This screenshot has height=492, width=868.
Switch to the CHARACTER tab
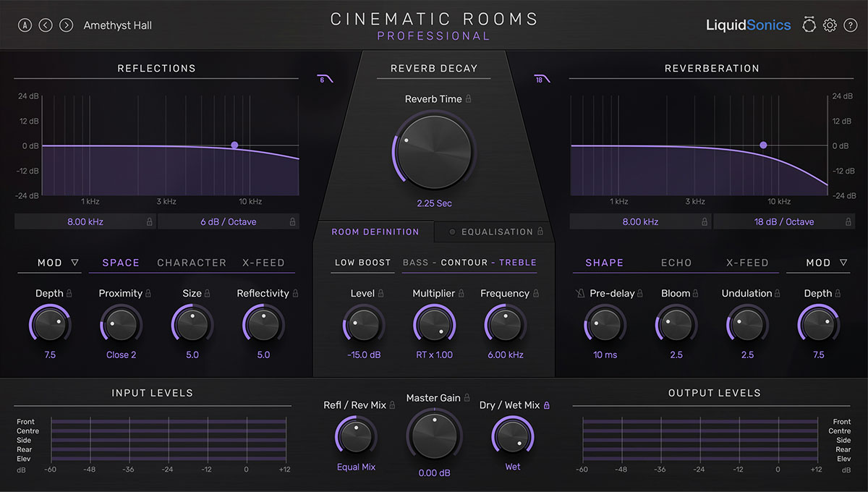192,263
